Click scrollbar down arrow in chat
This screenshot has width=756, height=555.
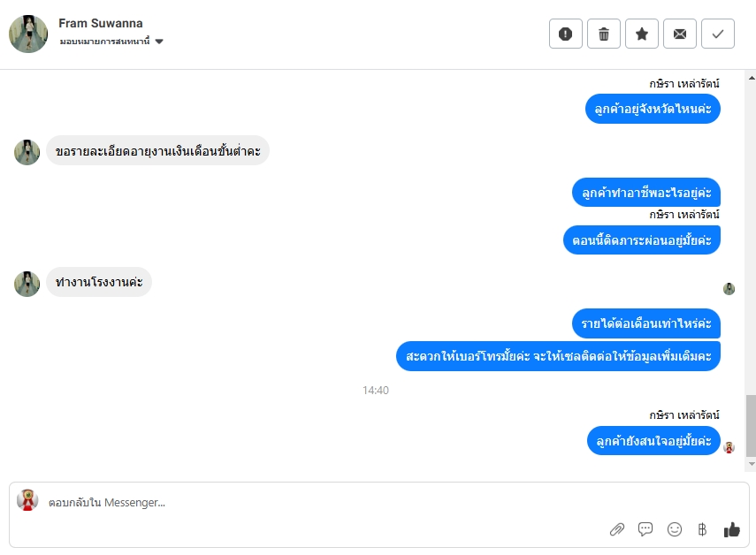coord(752,464)
